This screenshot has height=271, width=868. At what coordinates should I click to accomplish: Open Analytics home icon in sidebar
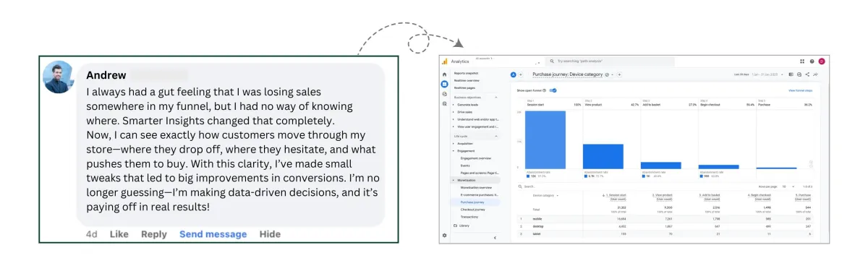(x=444, y=74)
